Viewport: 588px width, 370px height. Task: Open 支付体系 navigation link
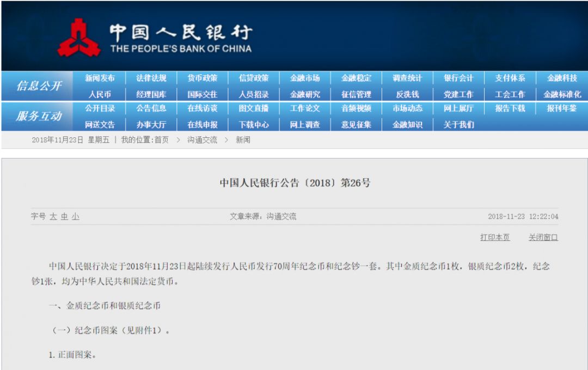[510, 78]
